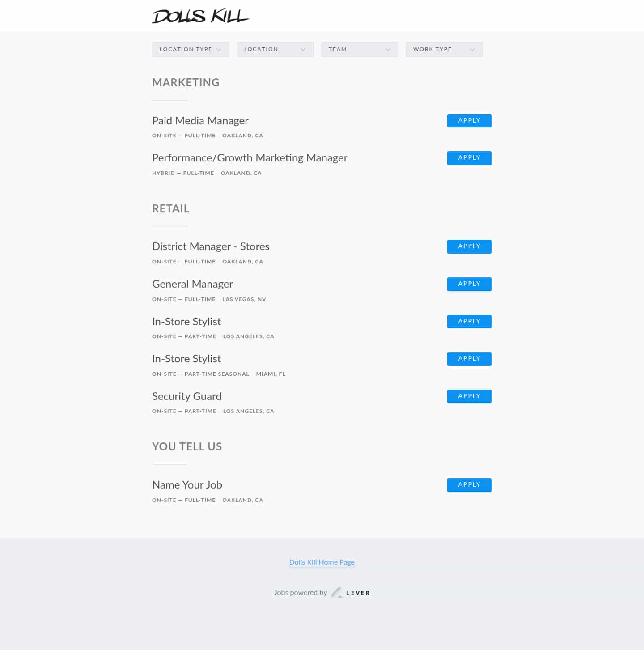Apply for the District Manager - Stores job
This screenshot has width=644, height=650.
pos(469,246)
